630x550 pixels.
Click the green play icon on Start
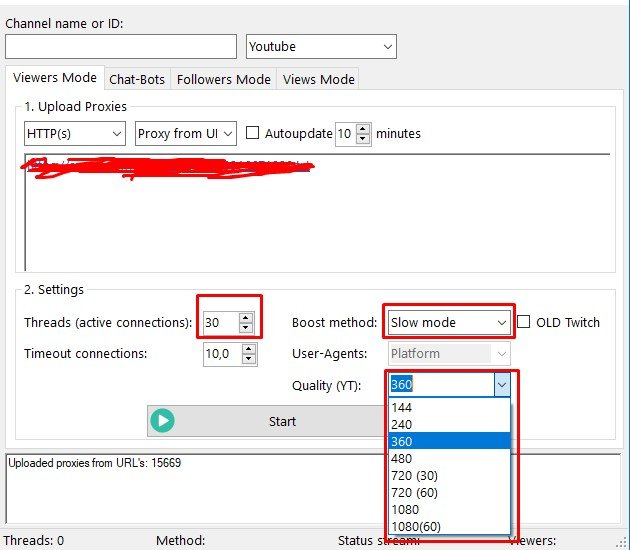(x=162, y=421)
